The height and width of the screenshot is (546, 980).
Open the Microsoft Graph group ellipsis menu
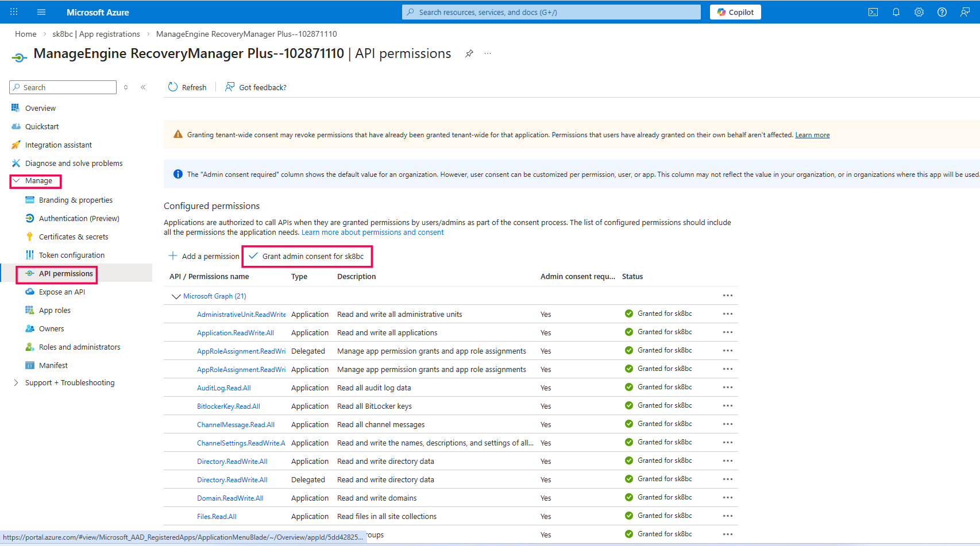tap(728, 296)
